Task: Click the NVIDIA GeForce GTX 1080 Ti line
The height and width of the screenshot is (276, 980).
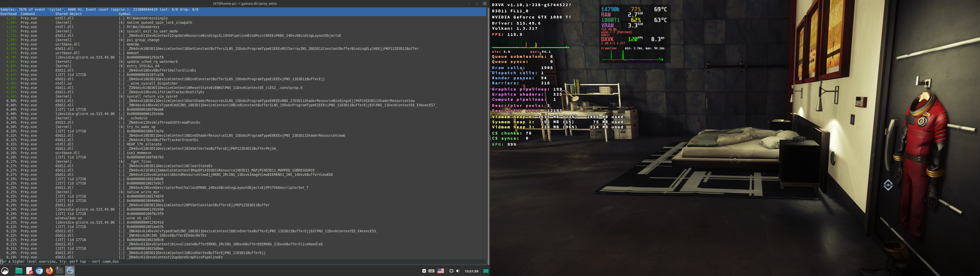Action: coord(531,17)
